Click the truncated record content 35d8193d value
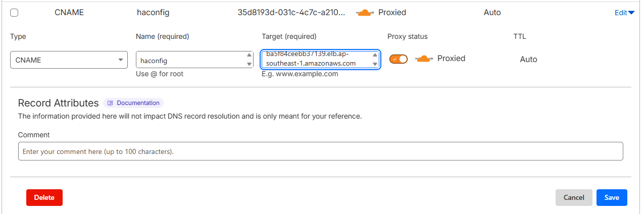 [x=291, y=13]
